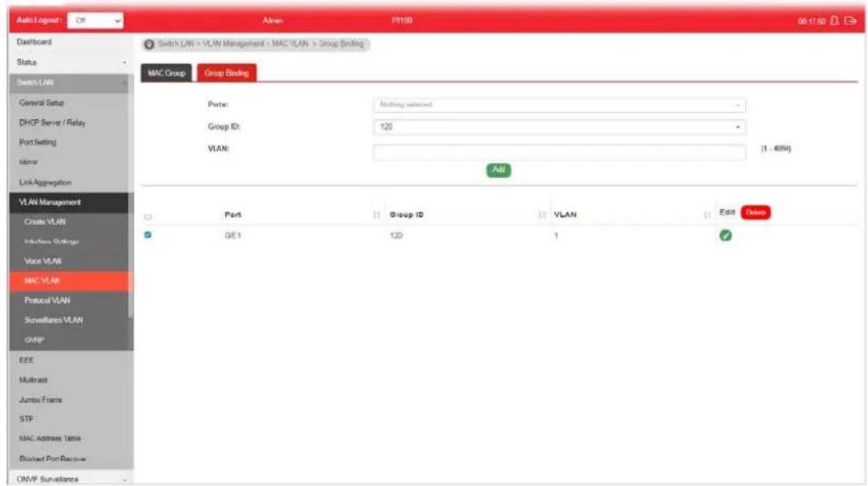Open the Mirror menu item
The image size is (868, 486).
tap(28, 162)
